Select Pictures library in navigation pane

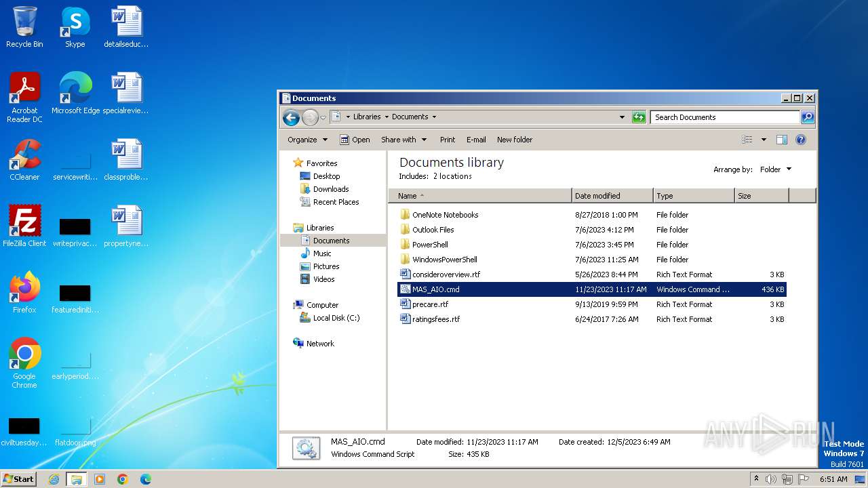pyautogui.click(x=326, y=266)
